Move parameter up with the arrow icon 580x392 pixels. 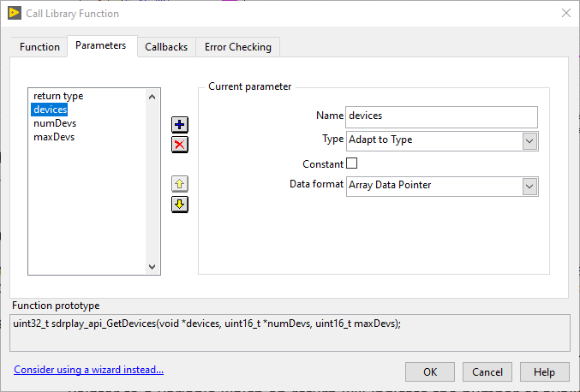[x=180, y=184]
